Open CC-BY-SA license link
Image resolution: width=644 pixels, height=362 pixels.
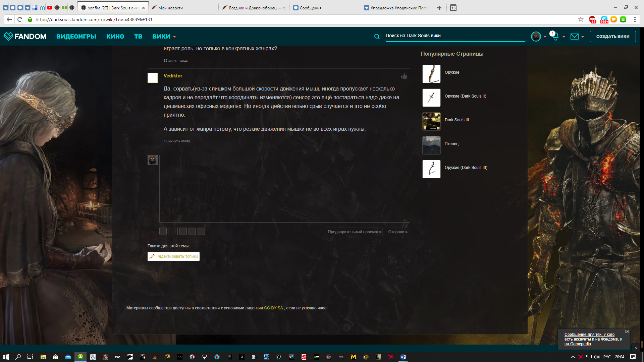point(273,308)
